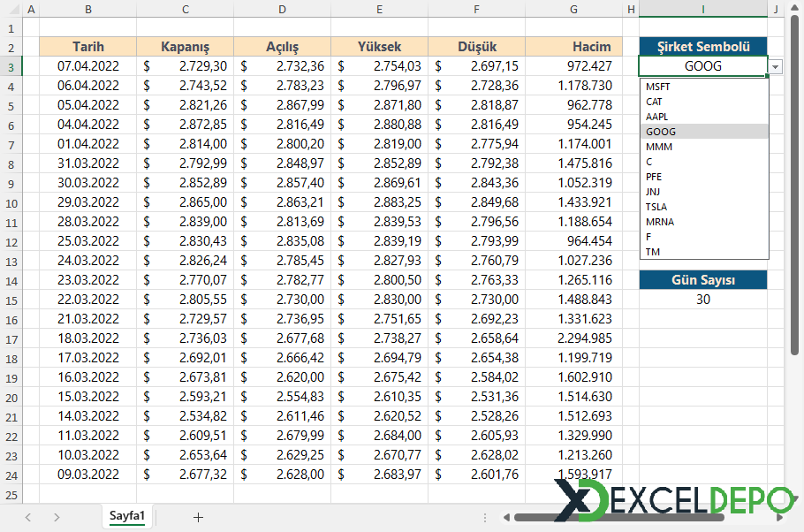804x532 pixels.
Task: Choose CAT from the symbol dropdown list
Action: [704, 102]
